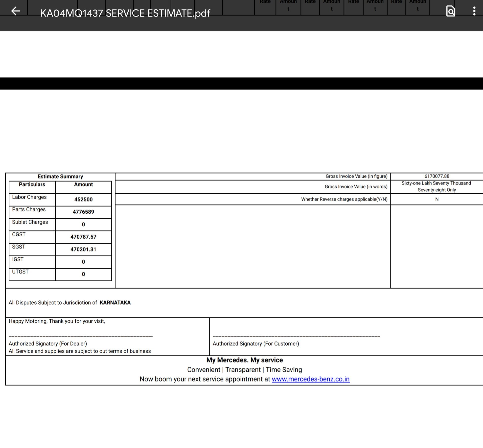
Task: Select 'Whether Reverse charges applicable(Y/N)' label
Action: (344, 199)
